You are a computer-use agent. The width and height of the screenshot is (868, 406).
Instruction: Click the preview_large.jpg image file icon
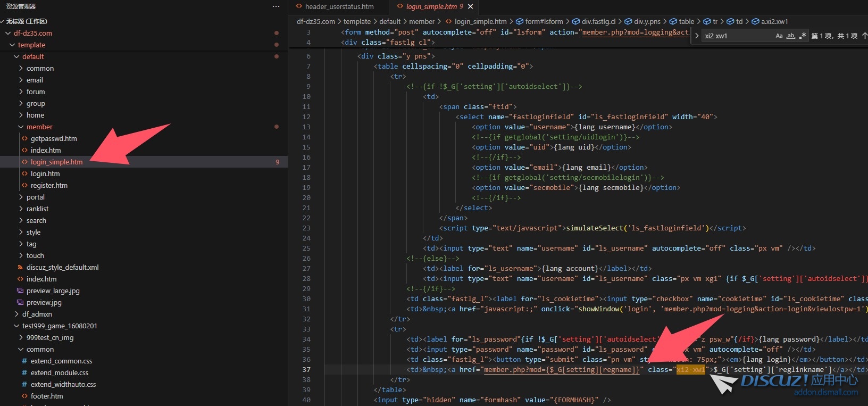(x=20, y=291)
